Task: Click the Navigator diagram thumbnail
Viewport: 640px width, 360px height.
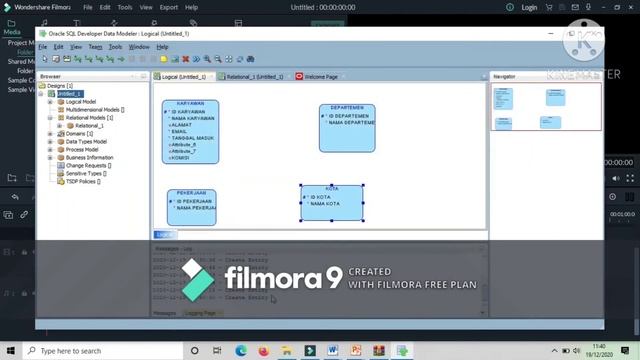Action: coord(546,107)
